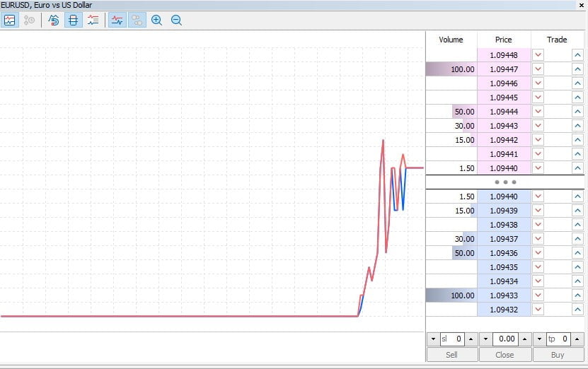The height and width of the screenshot is (369, 588).
Task: Click the blue up arrow at 1.09436
Action: [577, 253]
